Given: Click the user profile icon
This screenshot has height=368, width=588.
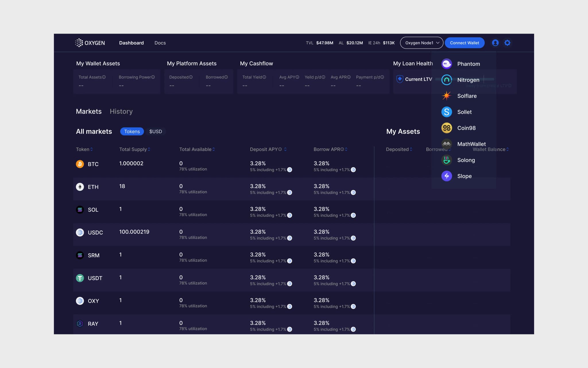Looking at the screenshot, I should 495,43.
